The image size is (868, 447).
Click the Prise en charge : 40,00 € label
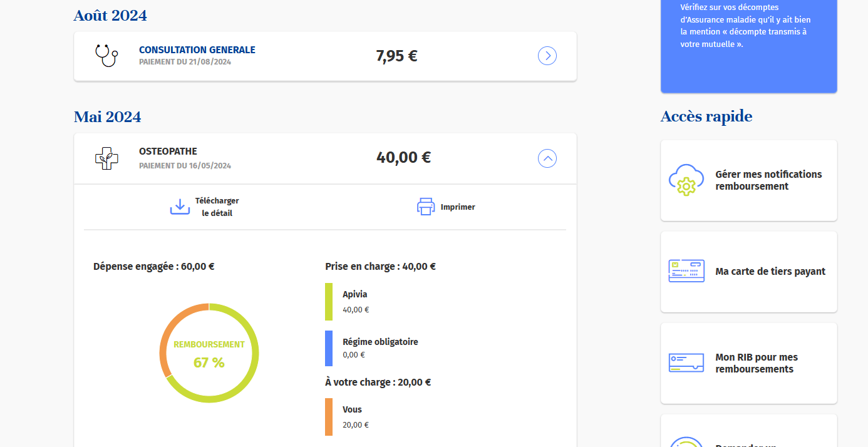click(x=380, y=266)
